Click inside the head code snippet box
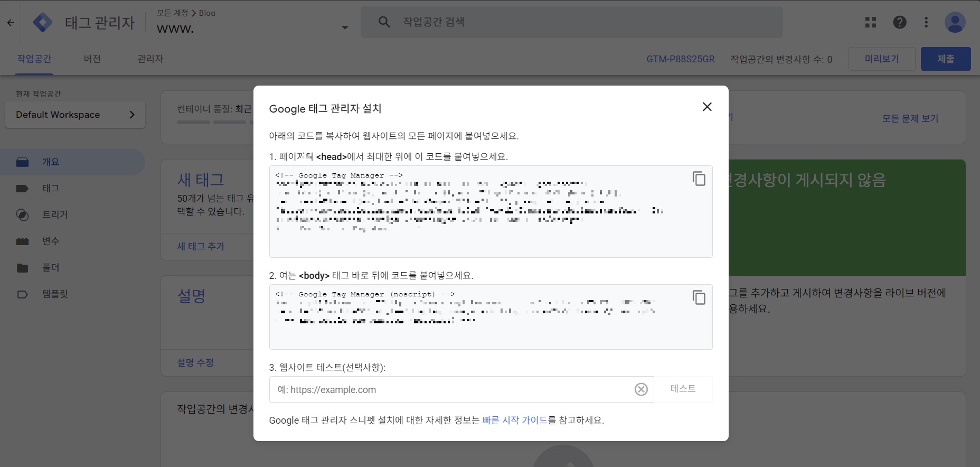Viewport: 980px width, 467px height. (491, 212)
